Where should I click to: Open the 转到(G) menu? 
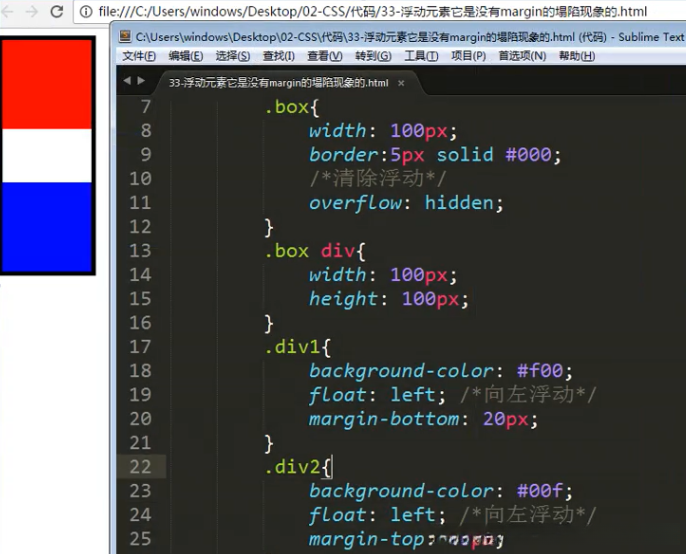(x=373, y=56)
